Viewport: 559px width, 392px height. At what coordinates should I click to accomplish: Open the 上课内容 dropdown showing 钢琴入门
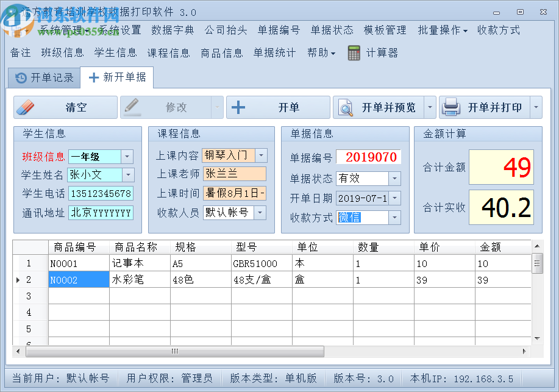click(260, 155)
